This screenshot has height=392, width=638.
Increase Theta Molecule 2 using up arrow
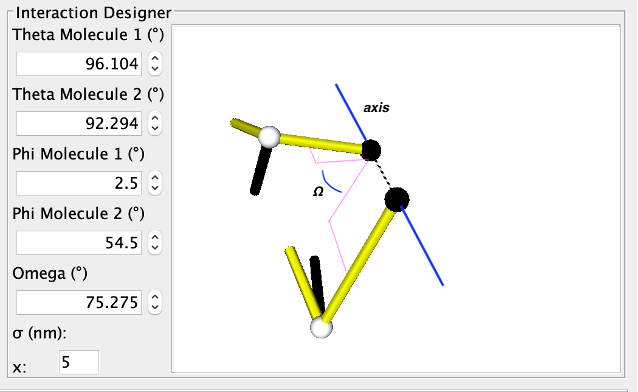pyautogui.click(x=155, y=118)
